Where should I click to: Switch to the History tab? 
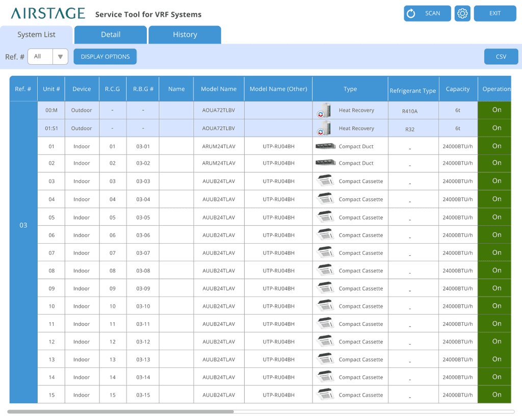tap(185, 34)
